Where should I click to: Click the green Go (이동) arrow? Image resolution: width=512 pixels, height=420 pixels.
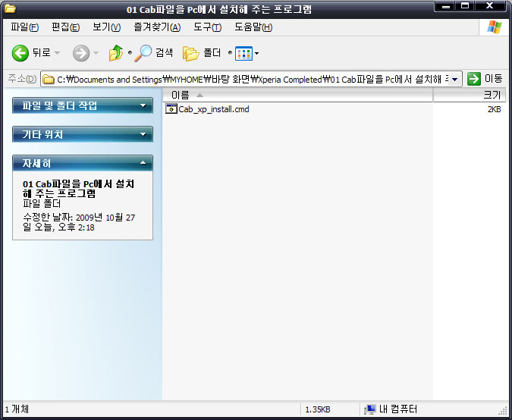click(474, 79)
